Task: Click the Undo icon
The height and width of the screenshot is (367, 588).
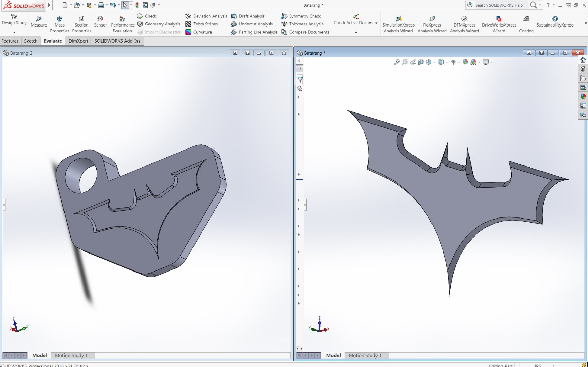Action: click(x=113, y=5)
